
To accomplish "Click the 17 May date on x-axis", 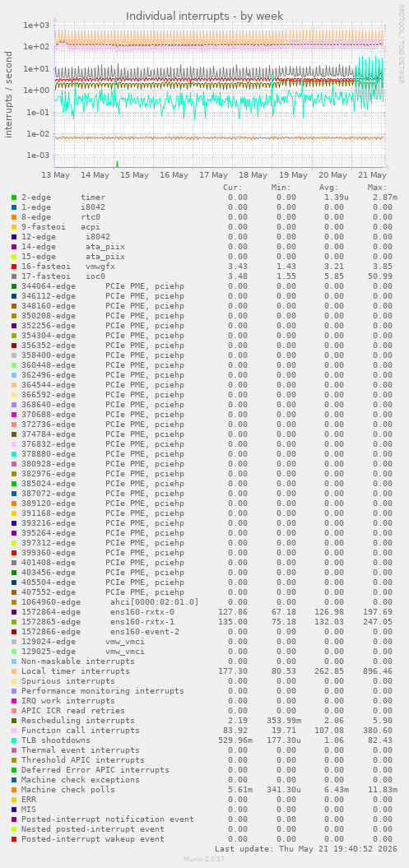I will pos(214,175).
